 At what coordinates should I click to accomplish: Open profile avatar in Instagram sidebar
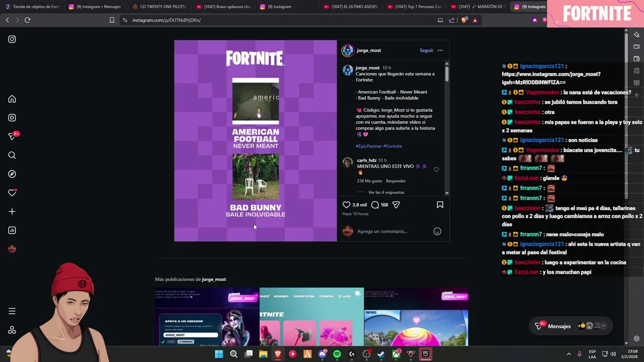[12, 249]
